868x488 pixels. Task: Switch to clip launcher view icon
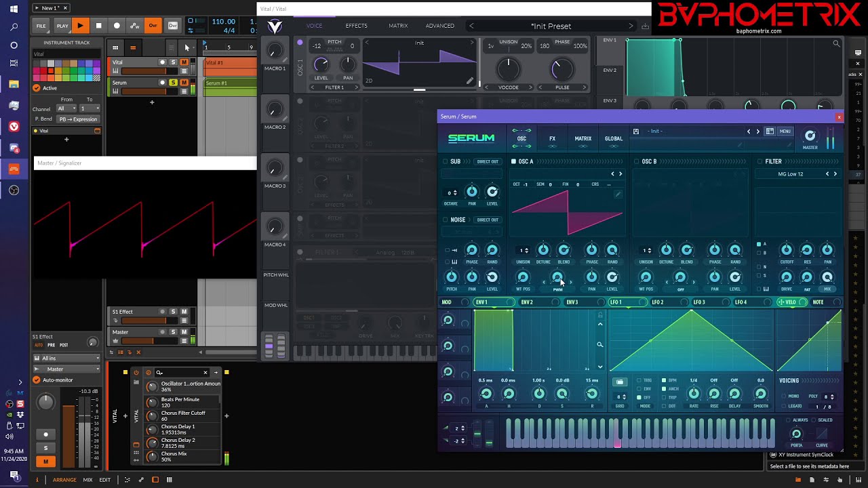pyautogui.click(x=115, y=47)
